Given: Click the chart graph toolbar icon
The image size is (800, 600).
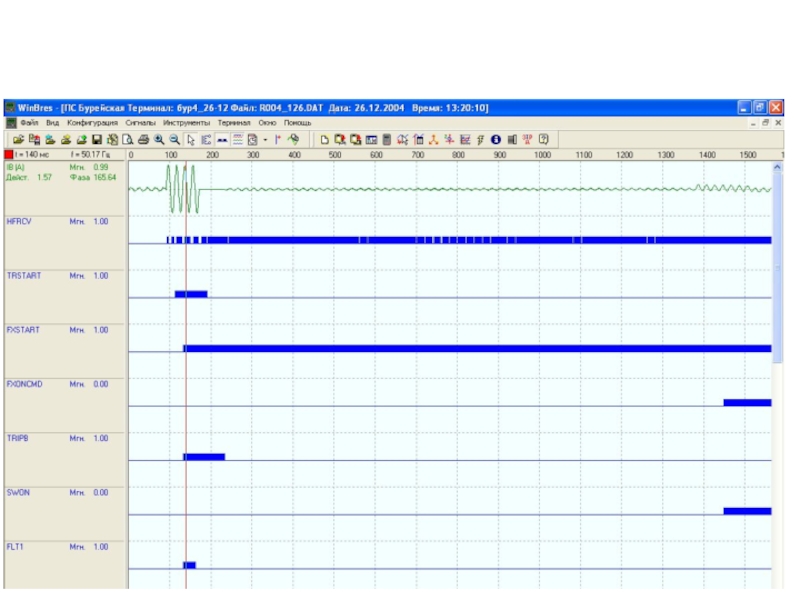Looking at the screenshot, I should [x=465, y=140].
